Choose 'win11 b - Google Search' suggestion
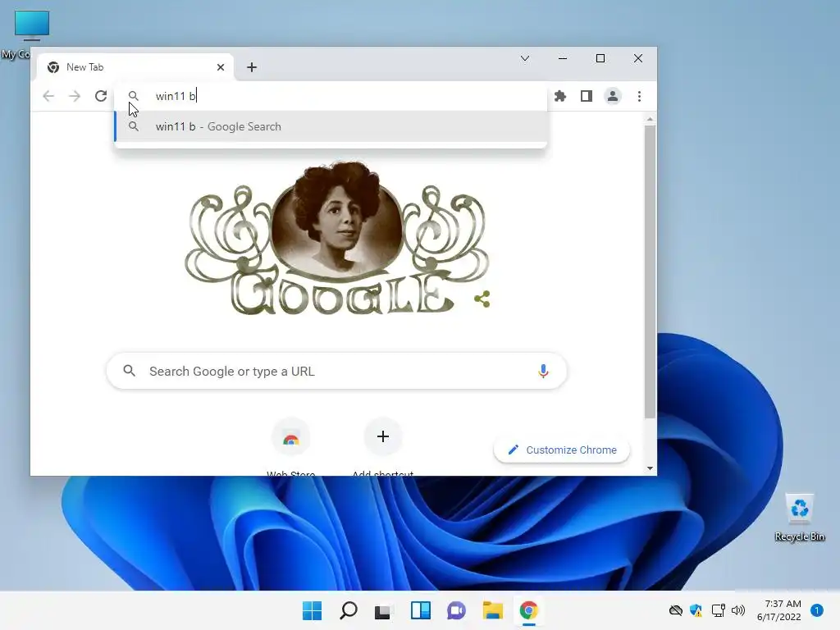Screen dimensions: 840x630 coord(331,126)
